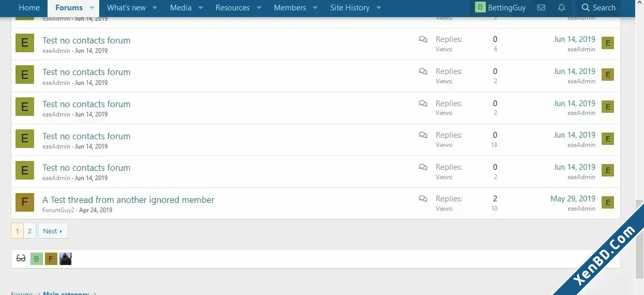Click last poster E avatar on May 29 row
The height and width of the screenshot is (295, 644).
[x=608, y=202]
